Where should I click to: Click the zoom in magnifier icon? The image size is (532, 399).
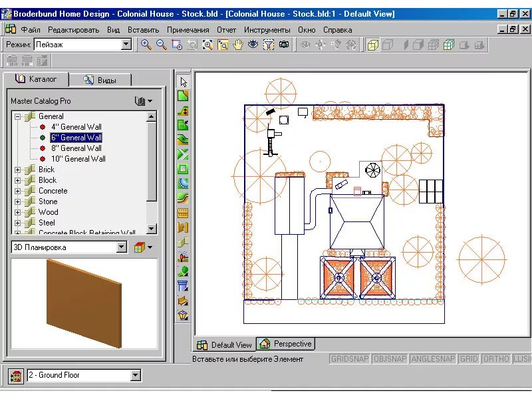tap(146, 45)
